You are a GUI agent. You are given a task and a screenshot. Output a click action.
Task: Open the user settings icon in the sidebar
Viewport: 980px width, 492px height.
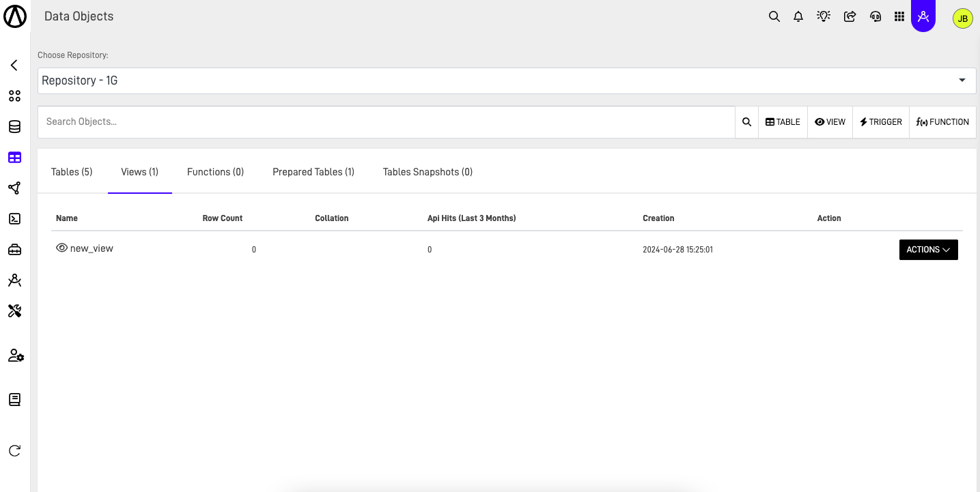[16, 356]
